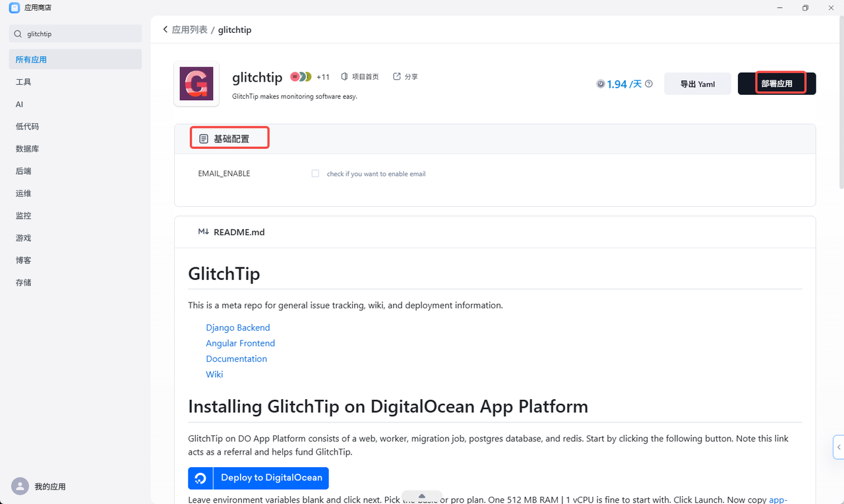
Task: Minimize the application window
Action: pyautogui.click(x=779, y=8)
